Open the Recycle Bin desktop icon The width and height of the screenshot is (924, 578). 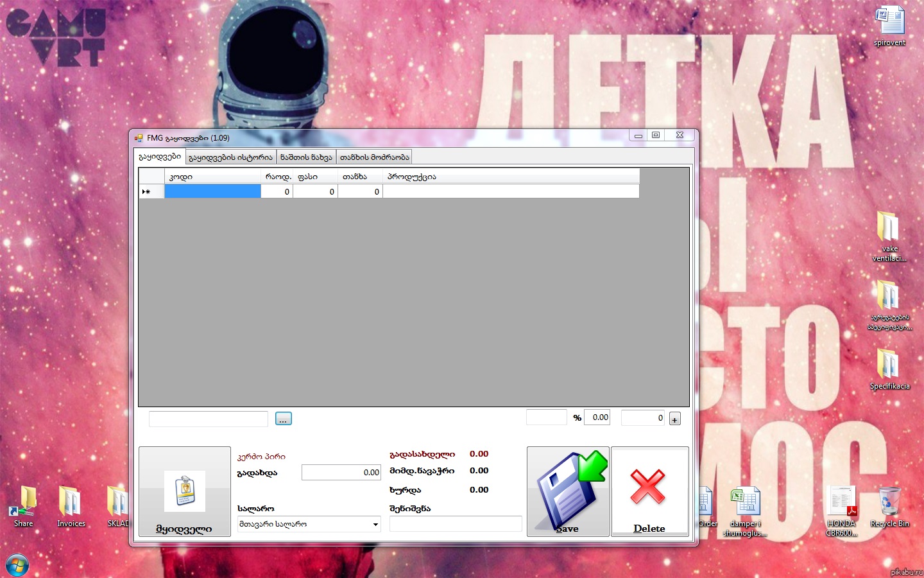point(889,504)
